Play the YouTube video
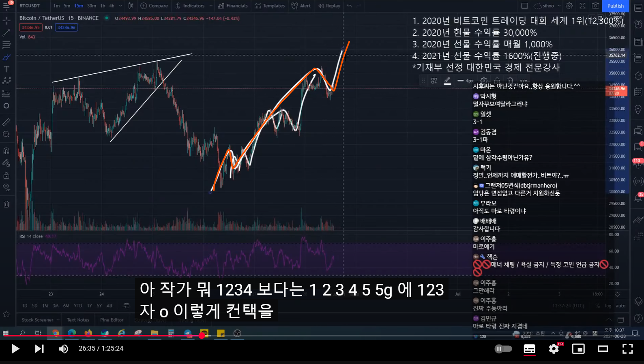This screenshot has width=644, height=364. [15, 349]
